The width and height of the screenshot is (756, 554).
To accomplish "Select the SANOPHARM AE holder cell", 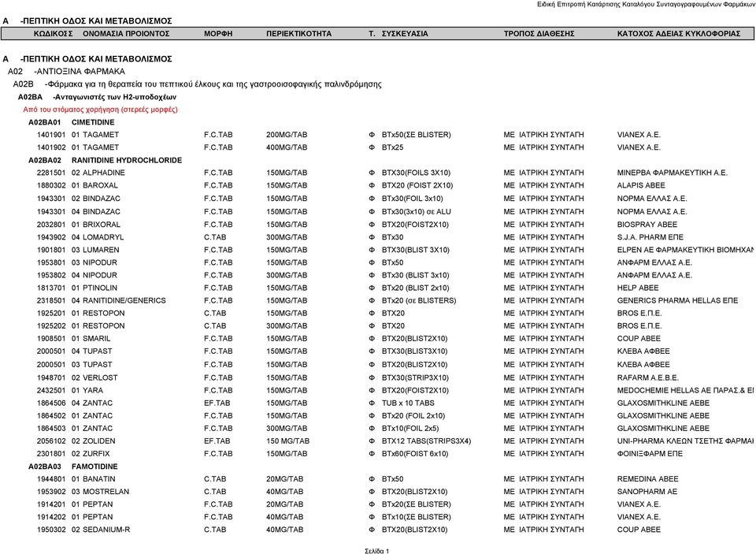I will [x=647, y=491].
